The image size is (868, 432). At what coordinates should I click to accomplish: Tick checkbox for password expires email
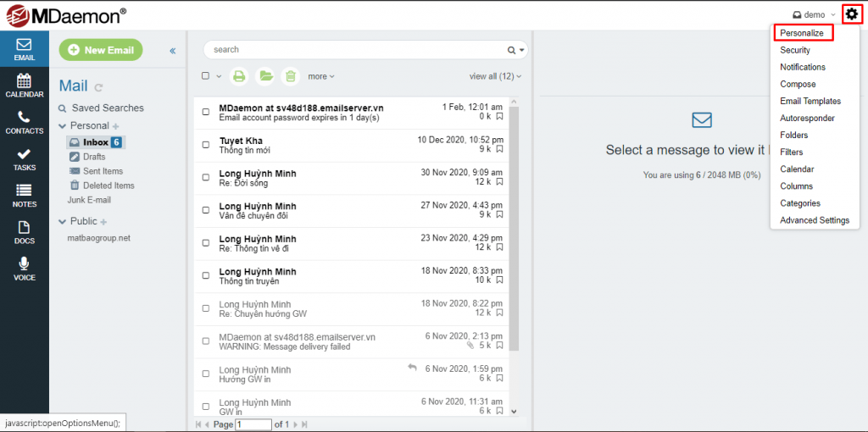coord(206,112)
